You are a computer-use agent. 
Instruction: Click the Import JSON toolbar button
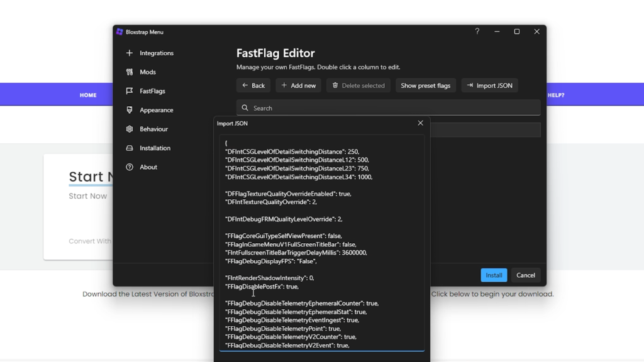pyautogui.click(x=489, y=85)
